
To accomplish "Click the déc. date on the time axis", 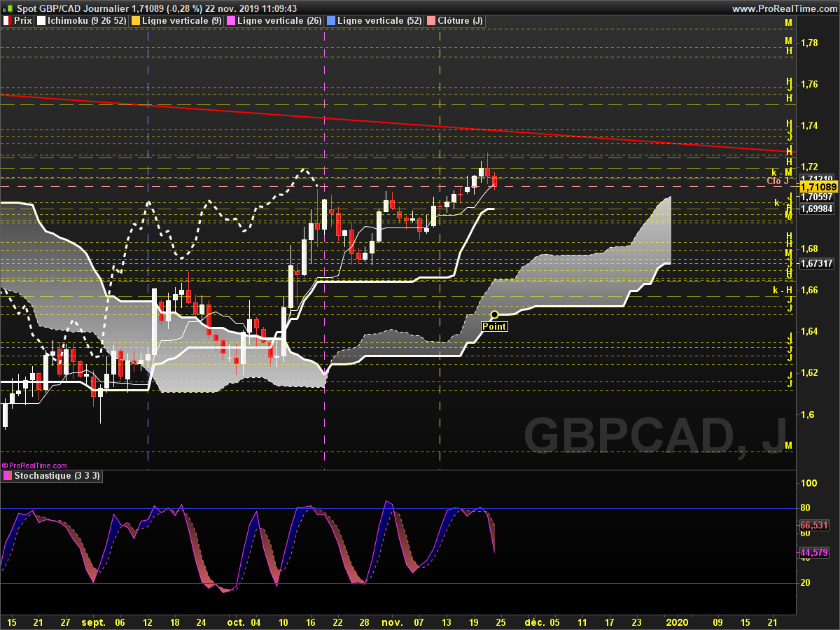I will click(x=534, y=622).
